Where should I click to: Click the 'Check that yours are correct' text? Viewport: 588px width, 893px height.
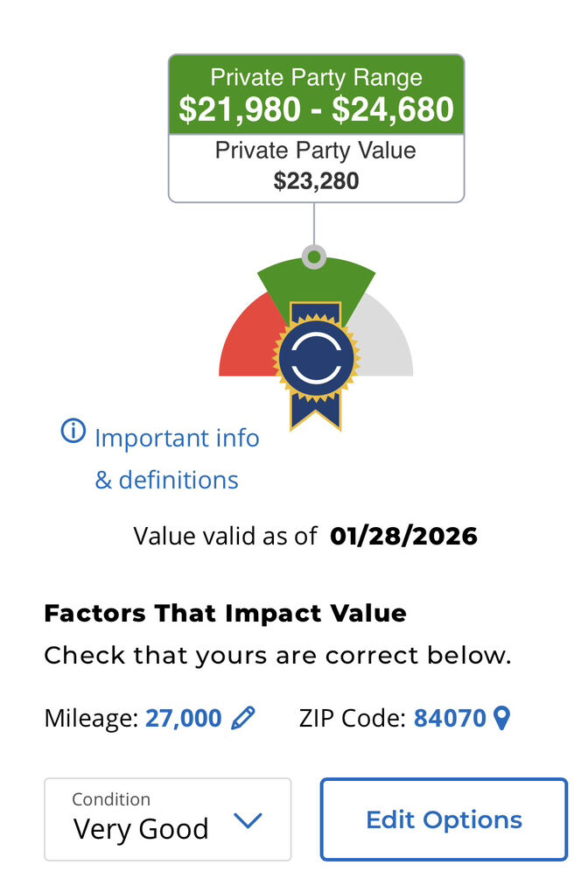pos(277,655)
